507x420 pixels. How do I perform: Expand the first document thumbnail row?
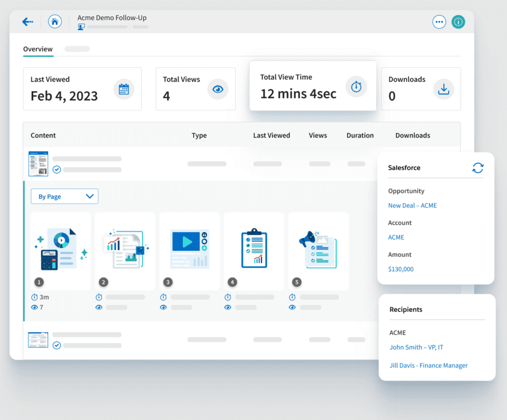pos(38,164)
